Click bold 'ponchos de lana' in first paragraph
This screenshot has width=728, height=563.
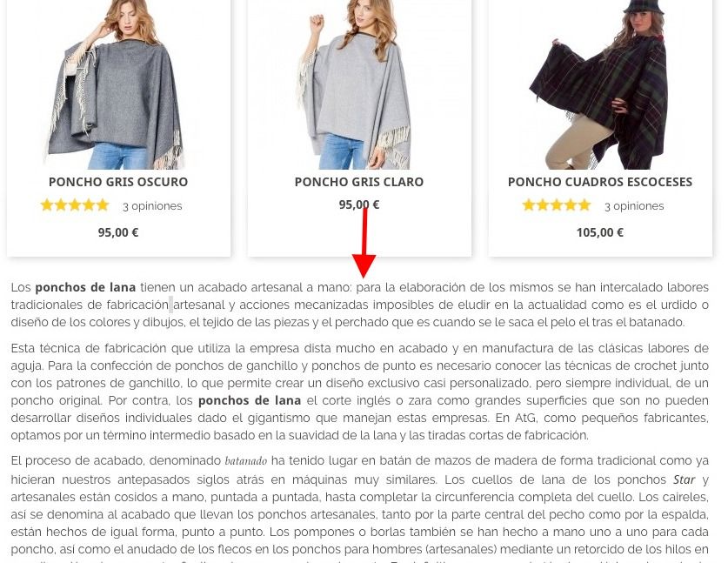point(85,287)
